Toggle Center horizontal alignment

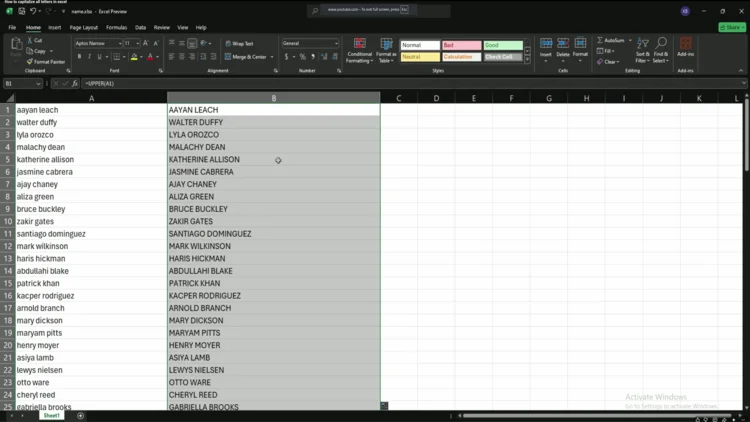182,57
